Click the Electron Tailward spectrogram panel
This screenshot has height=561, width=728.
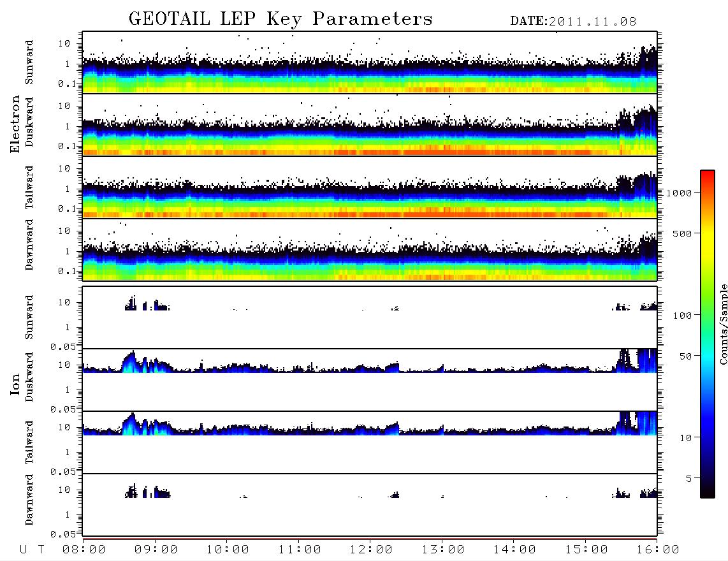pyautogui.click(x=370, y=187)
